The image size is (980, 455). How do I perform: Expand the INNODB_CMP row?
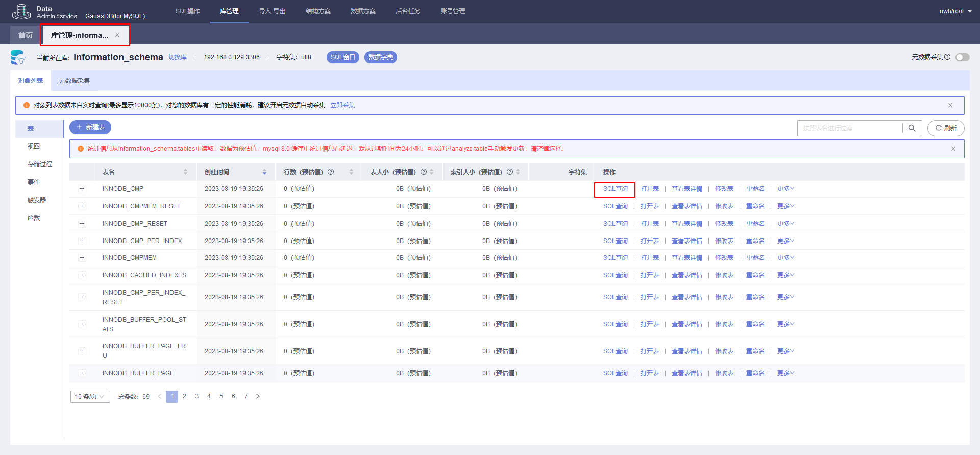pos(82,189)
